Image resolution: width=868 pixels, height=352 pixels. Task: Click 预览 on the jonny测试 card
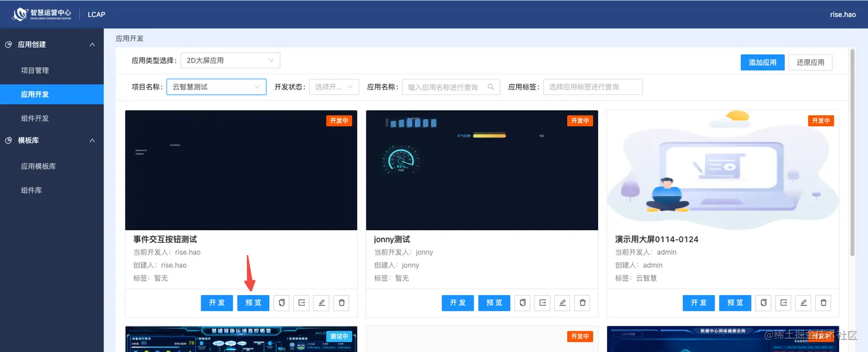(494, 303)
